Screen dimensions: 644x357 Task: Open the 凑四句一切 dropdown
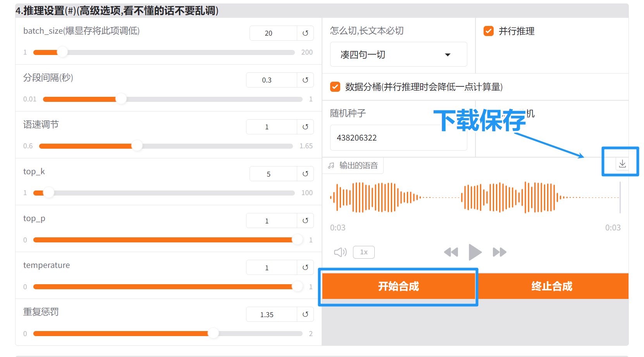tap(398, 54)
